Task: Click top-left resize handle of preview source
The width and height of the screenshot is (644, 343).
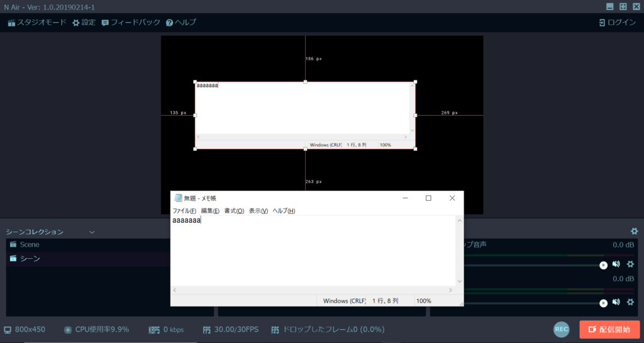Action: [x=195, y=82]
